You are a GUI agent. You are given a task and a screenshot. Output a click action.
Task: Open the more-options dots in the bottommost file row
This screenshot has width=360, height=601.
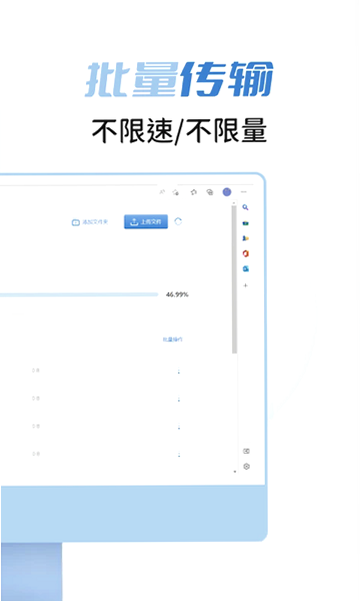click(179, 455)
